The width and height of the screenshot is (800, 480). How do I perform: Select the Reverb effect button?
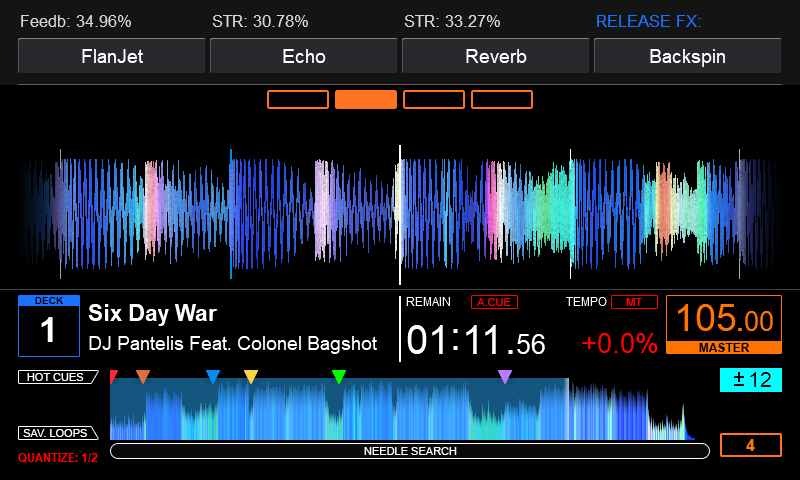pos(495,56)
